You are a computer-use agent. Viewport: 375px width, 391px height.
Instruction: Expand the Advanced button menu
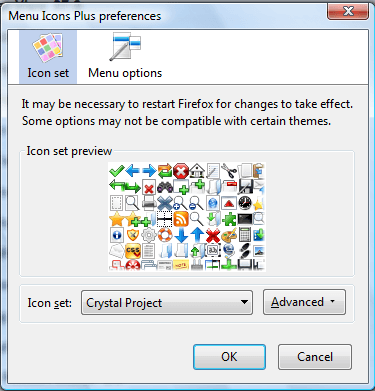click(x=304, y=302)
